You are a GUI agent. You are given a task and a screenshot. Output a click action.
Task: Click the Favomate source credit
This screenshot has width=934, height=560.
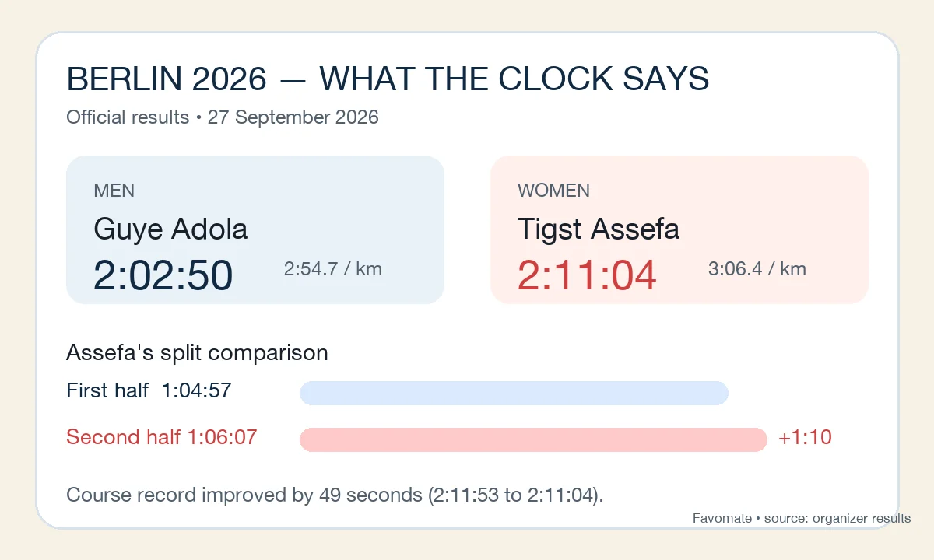coord(802,518)
